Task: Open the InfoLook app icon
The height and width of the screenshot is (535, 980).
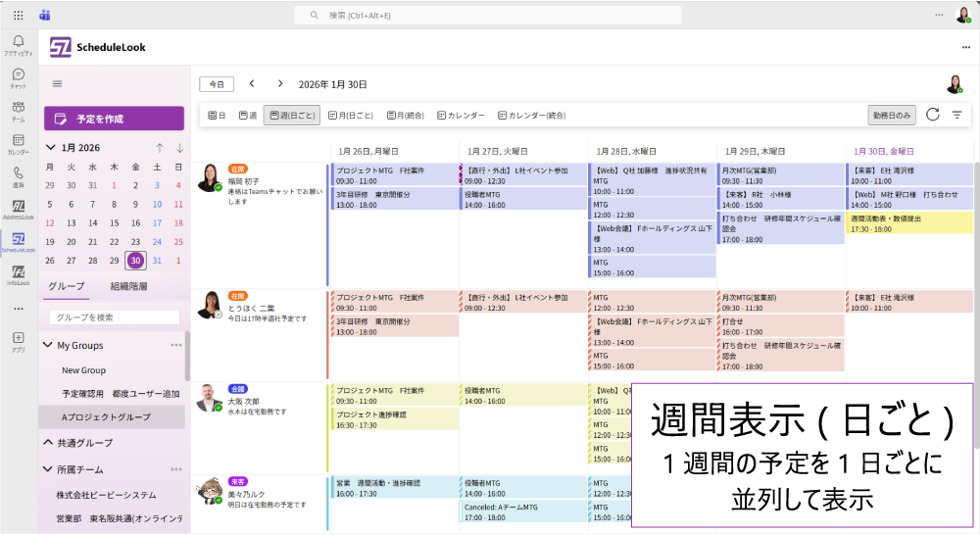Action: tap(18, 274)
